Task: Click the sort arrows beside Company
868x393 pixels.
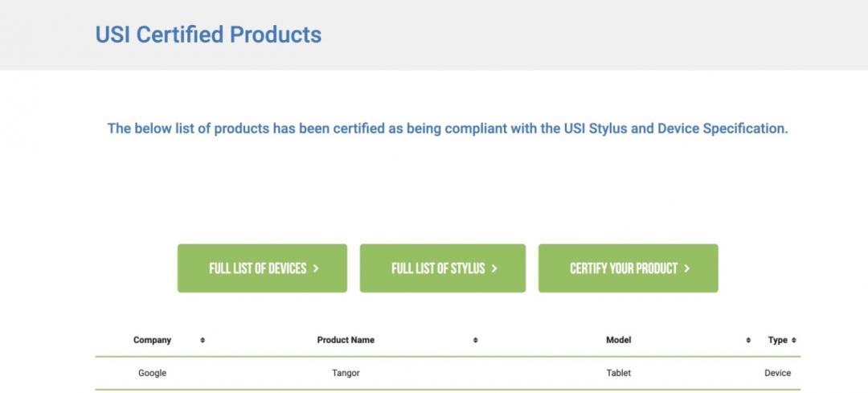Action: (203, 340)
